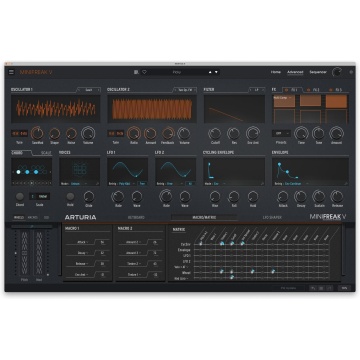Load next preset with down arrow
This screenshot has width=360, height=360.
click(216, 72)
